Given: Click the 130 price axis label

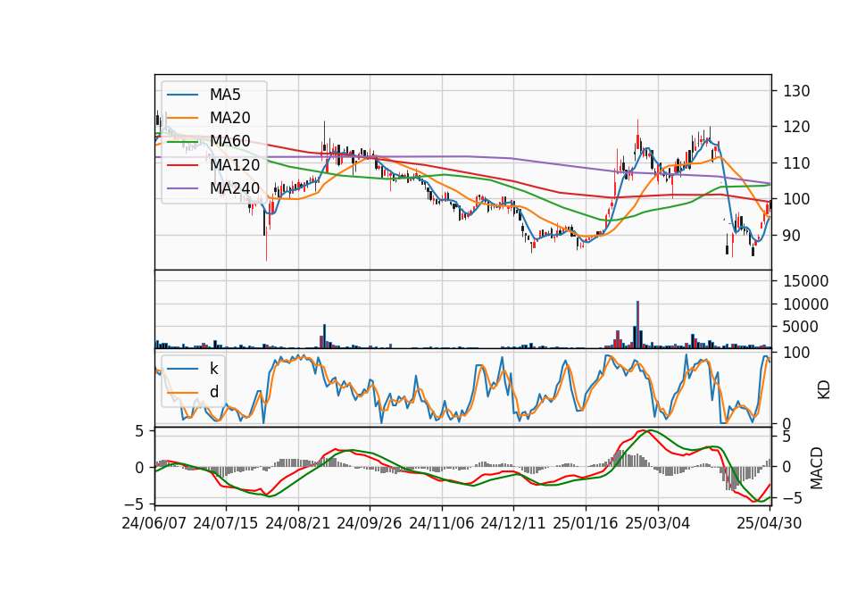Looking at the screenshot, I should (796, 91).
